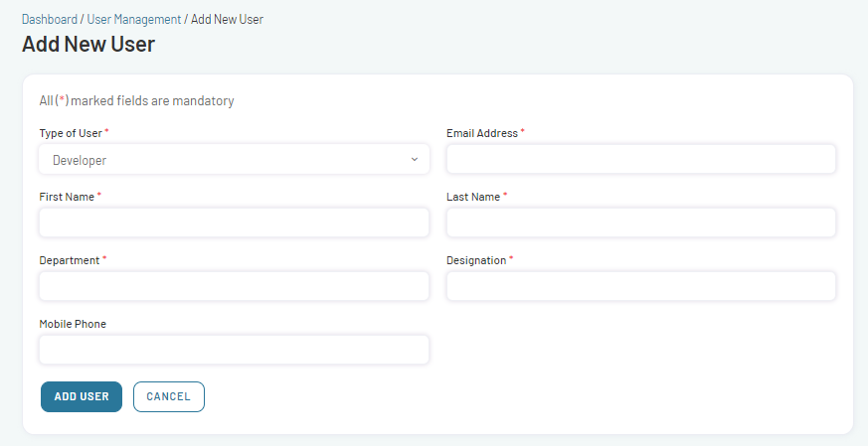Click the Type of User label
The image size is (868, 446).
[71, 133]
